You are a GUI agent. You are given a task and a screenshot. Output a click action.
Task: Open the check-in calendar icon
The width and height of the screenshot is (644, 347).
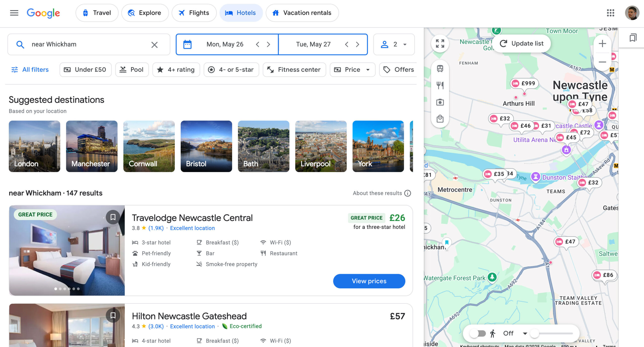(187, 45)
